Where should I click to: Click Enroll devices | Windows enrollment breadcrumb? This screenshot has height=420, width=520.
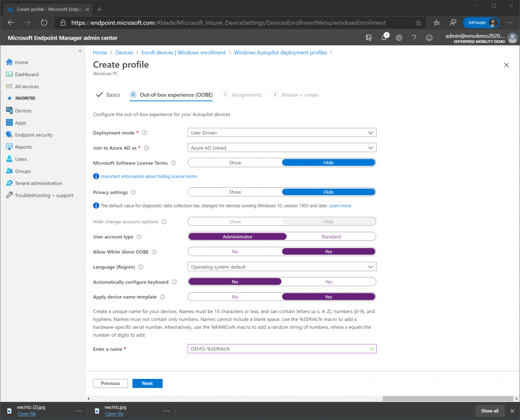pos(183,52)
